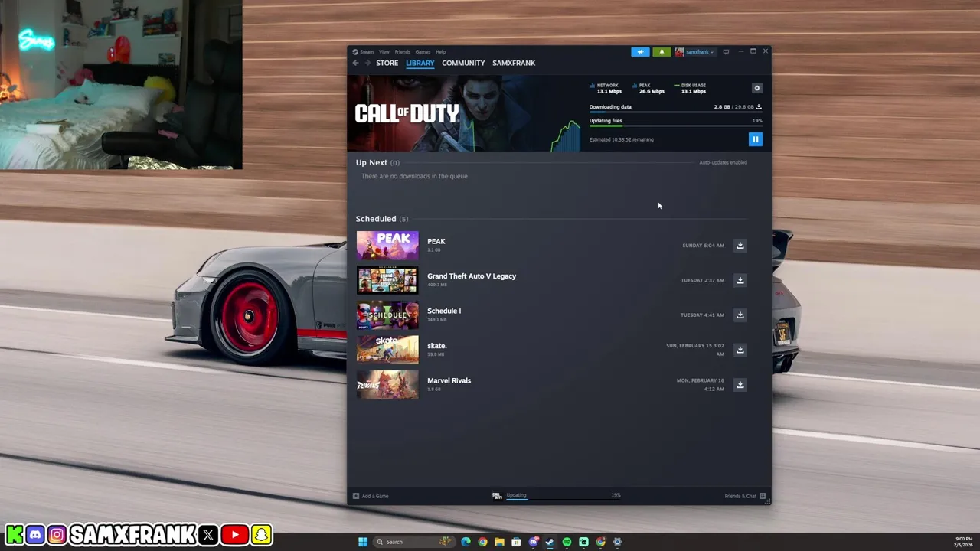The width and height of the screenshot is (980, 551).
Task: Click the skate. game thumbnail
Action: click(x=387, y=350)
